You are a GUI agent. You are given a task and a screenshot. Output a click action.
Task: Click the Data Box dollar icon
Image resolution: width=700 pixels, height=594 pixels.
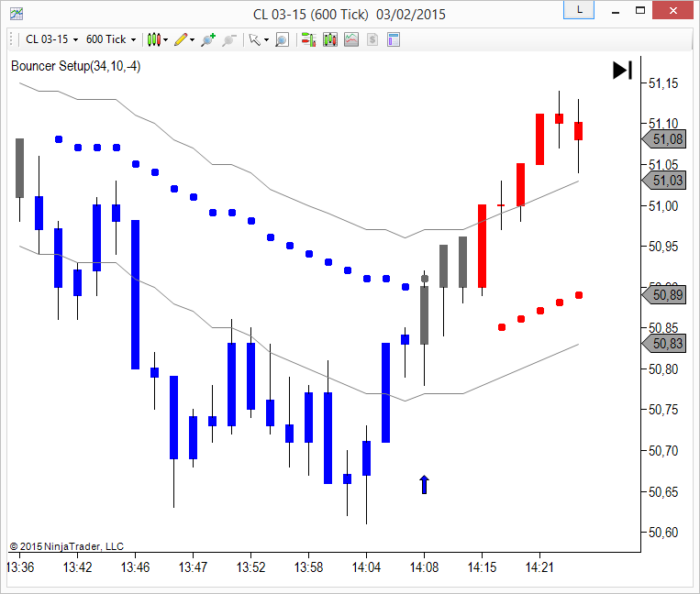[x=372, y=39]
